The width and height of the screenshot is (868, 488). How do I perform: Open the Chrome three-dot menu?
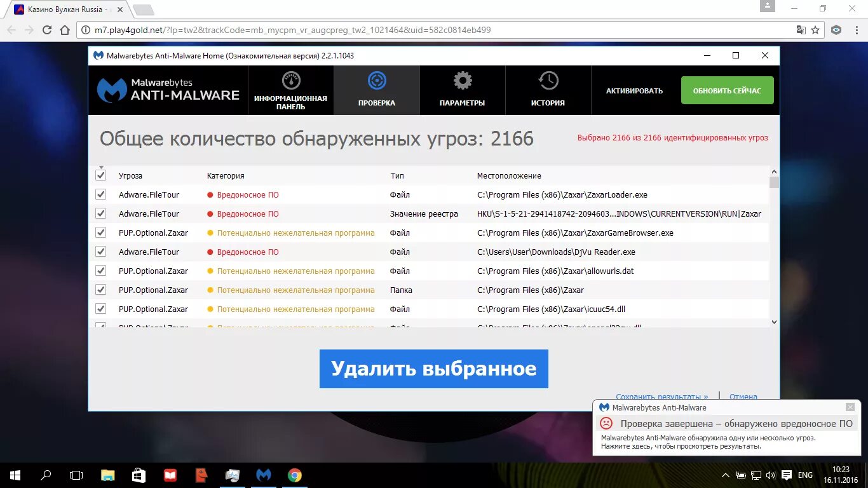(x=855, y=30)
